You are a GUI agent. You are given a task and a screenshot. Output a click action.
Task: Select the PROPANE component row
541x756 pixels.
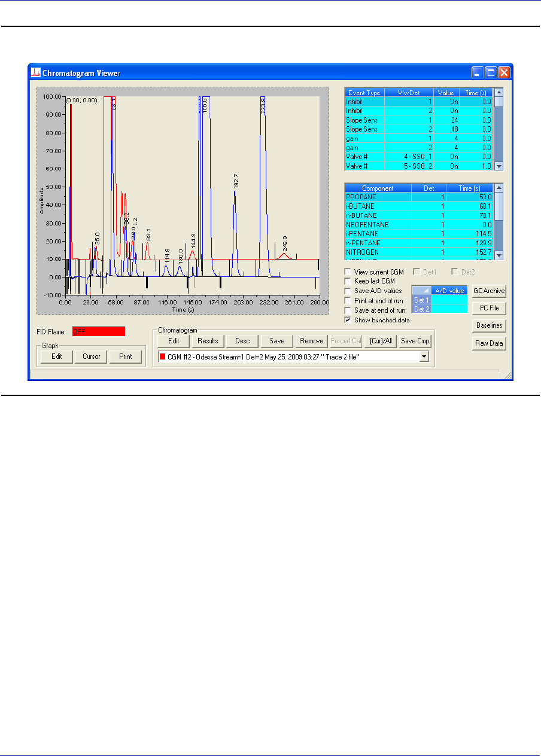420,197
